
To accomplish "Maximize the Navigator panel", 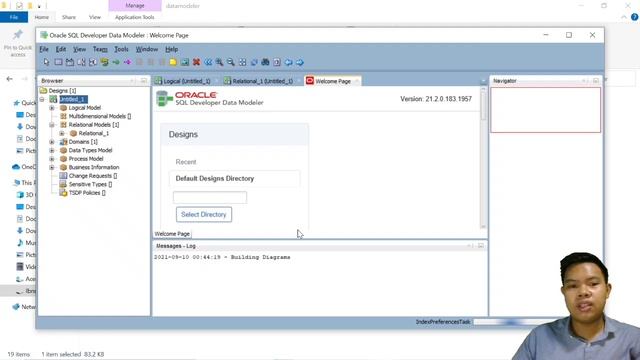I will 596,81.
